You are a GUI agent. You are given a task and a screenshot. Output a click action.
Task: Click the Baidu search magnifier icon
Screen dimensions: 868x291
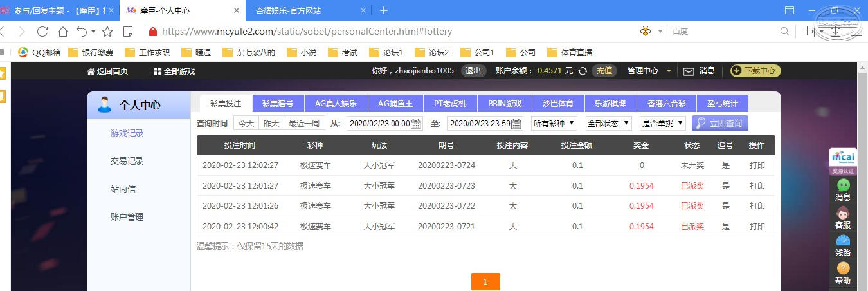784,31
